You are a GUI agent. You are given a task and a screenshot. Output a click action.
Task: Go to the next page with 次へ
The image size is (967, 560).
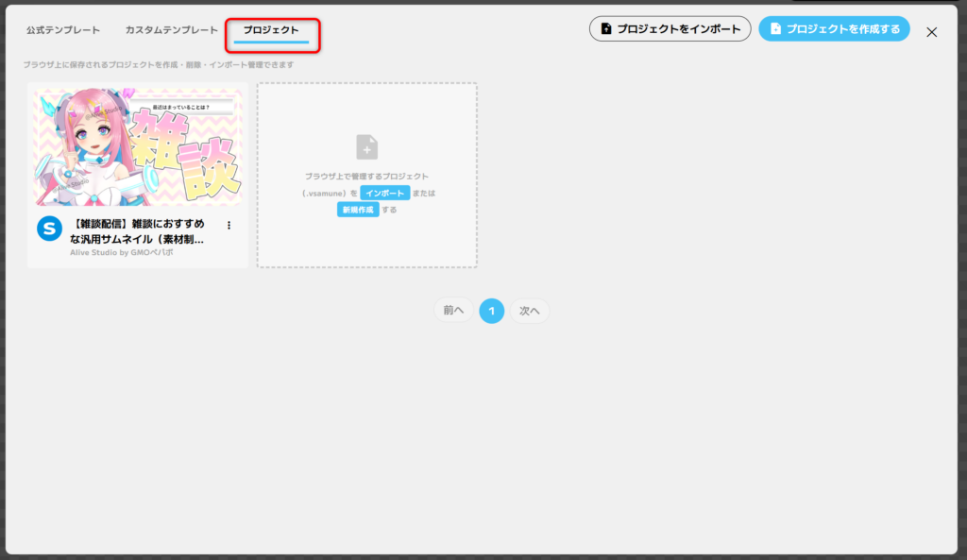coord(529,311)
